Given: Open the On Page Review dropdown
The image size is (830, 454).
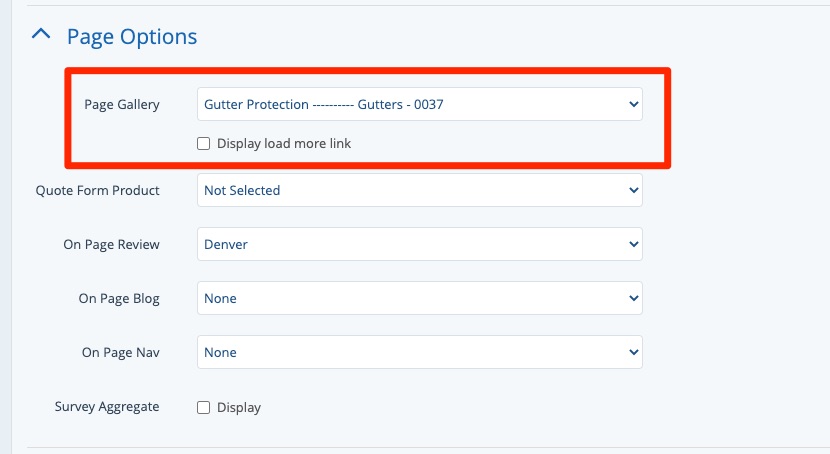Looking at the screenshot, I should coord(419,244).
